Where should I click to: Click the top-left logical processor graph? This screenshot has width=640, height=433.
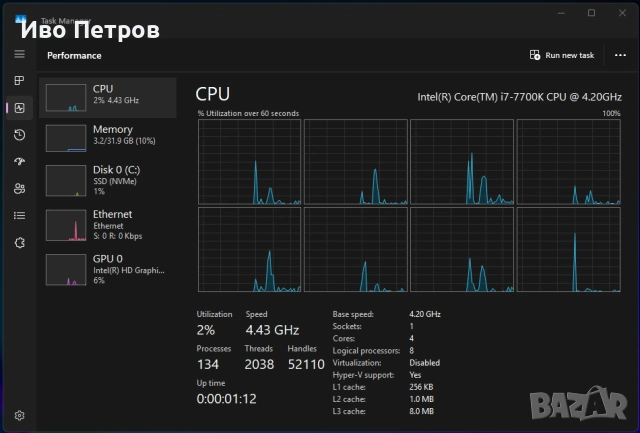point(249,162)
